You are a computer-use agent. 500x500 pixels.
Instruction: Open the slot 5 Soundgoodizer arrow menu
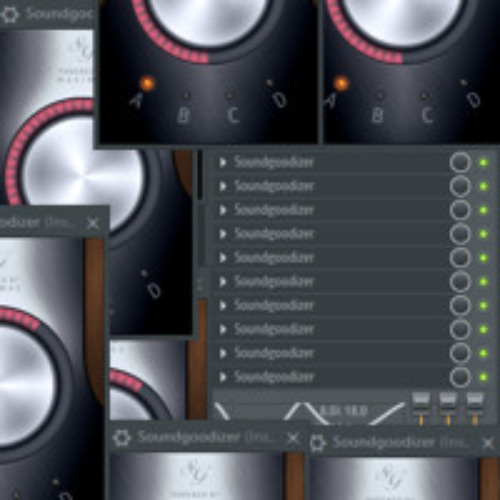click(223, 258)
